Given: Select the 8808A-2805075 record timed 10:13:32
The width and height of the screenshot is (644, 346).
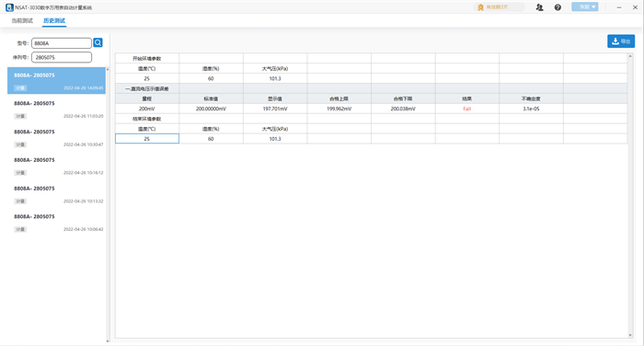Looking at the screenshot, I should click(57, 194).
